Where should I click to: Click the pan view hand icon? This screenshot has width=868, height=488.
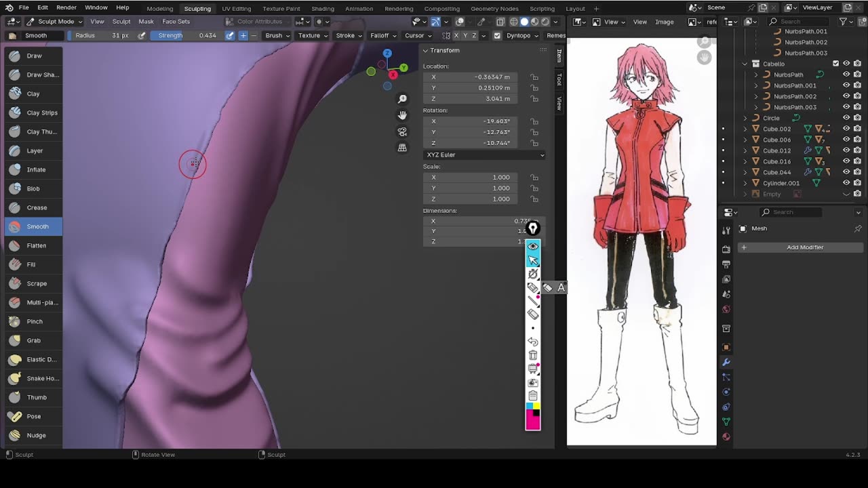[x=402, y=115]
